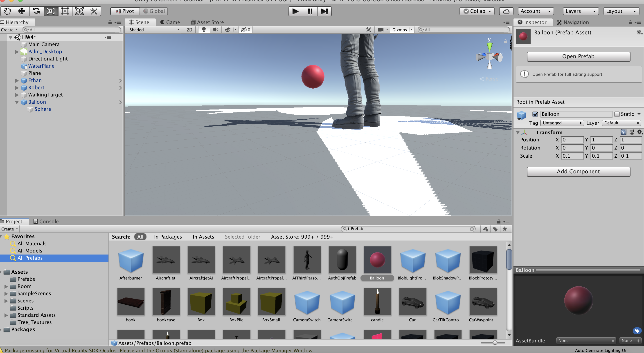Click the Add Component button
The width and height of the screenshot is (644, 353).
[x=578, y=172]
